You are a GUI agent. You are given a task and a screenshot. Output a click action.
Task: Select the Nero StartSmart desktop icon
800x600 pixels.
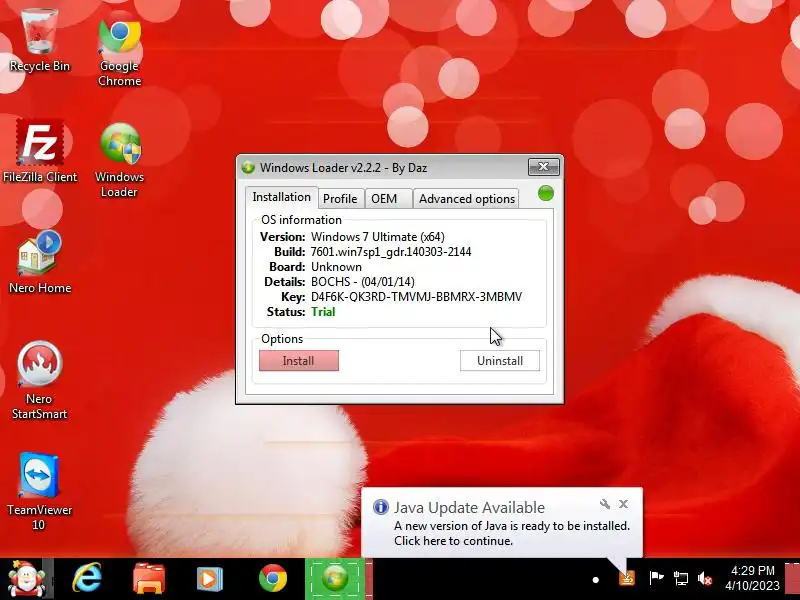click(x=39, y=380)
